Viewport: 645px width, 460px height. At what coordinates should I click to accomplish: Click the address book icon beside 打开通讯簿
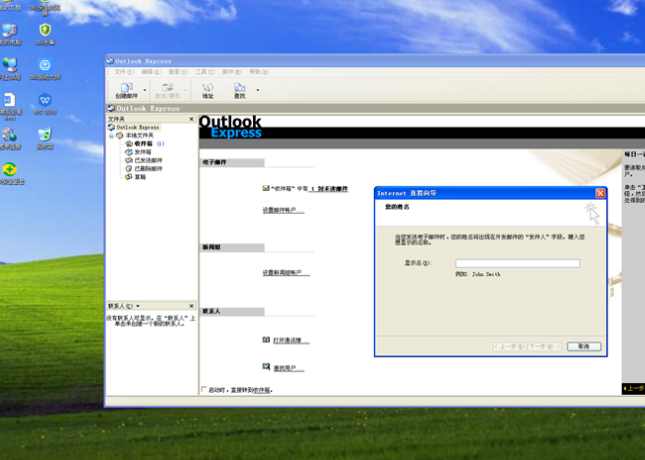(x=266, y=339)
